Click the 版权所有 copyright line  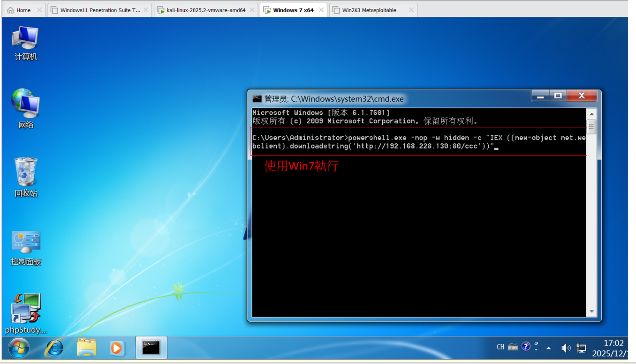366,121
